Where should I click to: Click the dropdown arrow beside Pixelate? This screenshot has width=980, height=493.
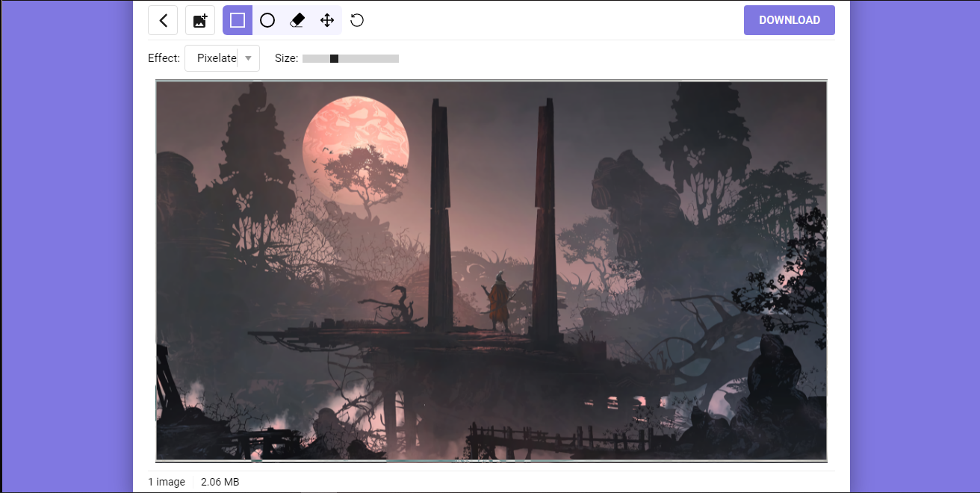[248, 58]
